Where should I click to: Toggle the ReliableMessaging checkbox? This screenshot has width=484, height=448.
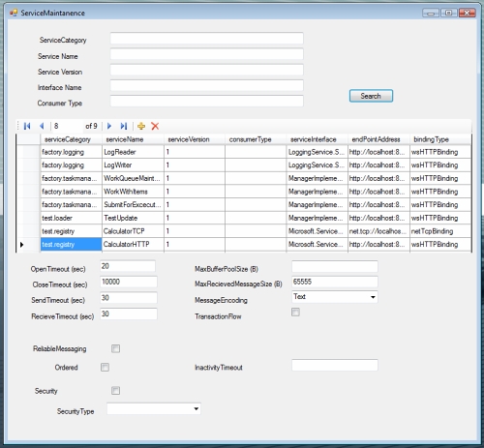click(115, 348)
